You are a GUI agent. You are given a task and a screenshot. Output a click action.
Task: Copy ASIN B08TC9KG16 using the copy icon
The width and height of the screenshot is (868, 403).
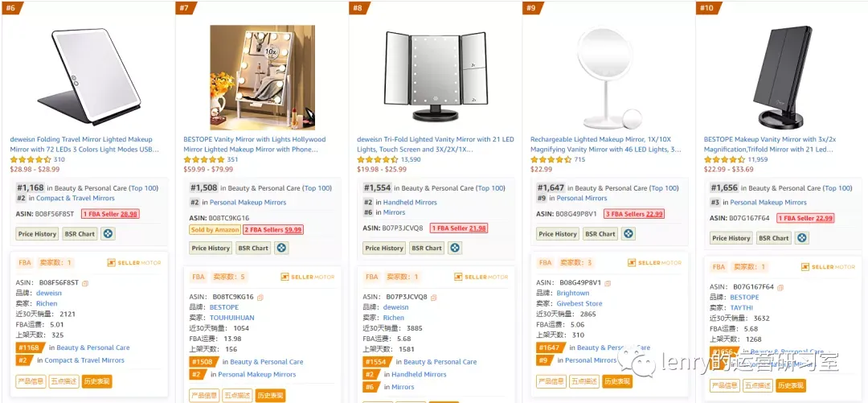[260, 297]
